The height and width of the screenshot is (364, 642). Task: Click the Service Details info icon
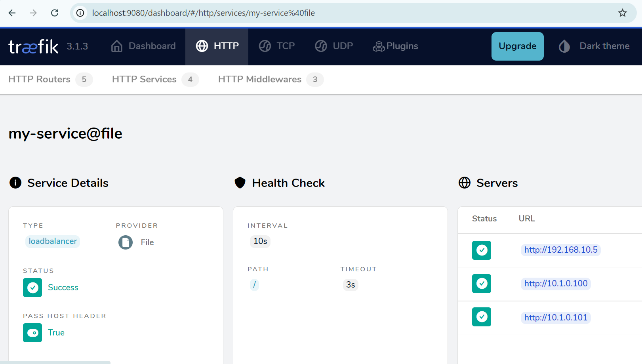[15, 183]
